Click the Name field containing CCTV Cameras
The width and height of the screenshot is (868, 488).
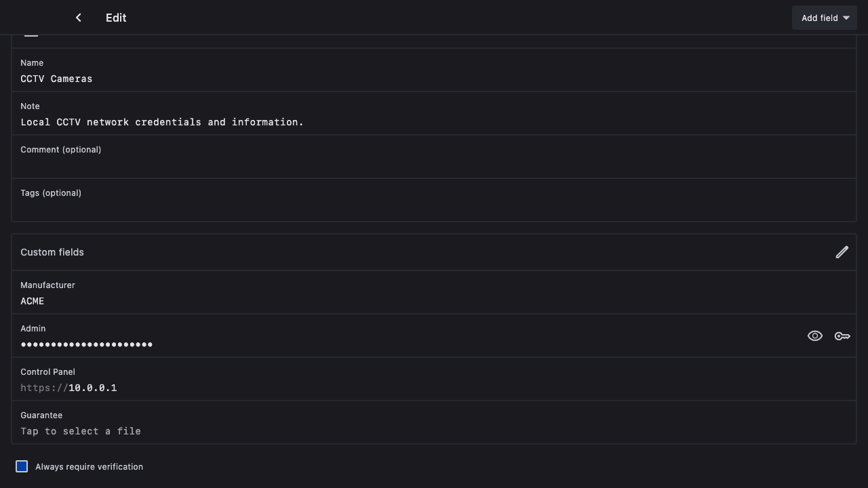tap(56, 79)
